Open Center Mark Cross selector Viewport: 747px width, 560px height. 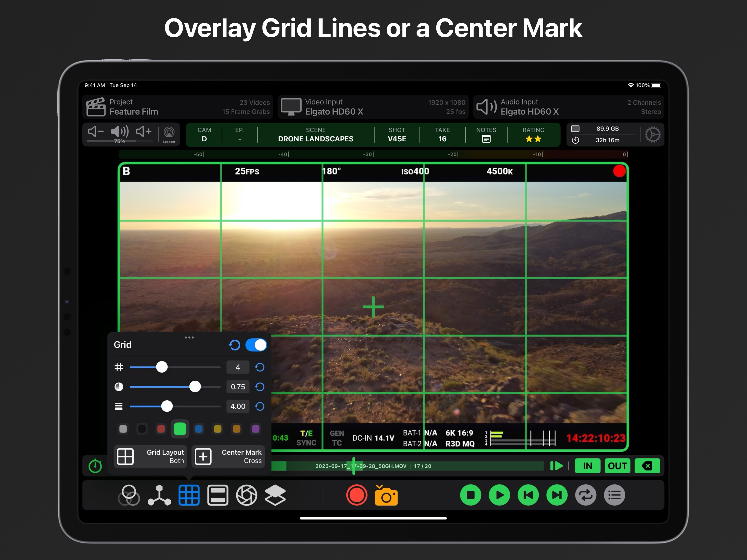229,456
